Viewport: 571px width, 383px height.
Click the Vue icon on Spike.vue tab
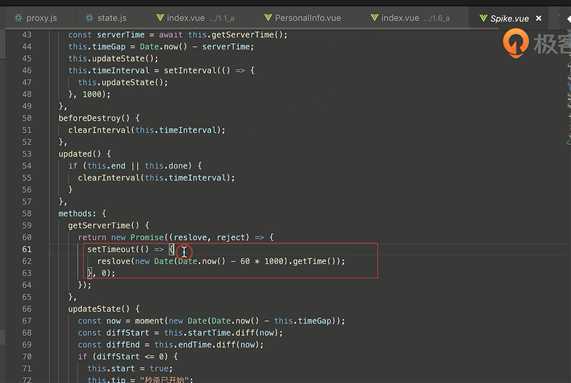click(483, 18)
